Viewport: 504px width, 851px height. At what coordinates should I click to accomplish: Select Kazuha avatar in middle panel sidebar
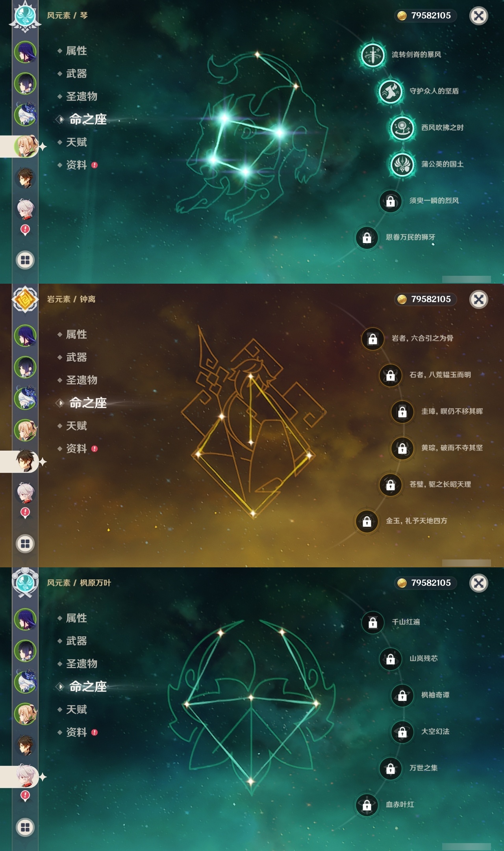point(25,493)
